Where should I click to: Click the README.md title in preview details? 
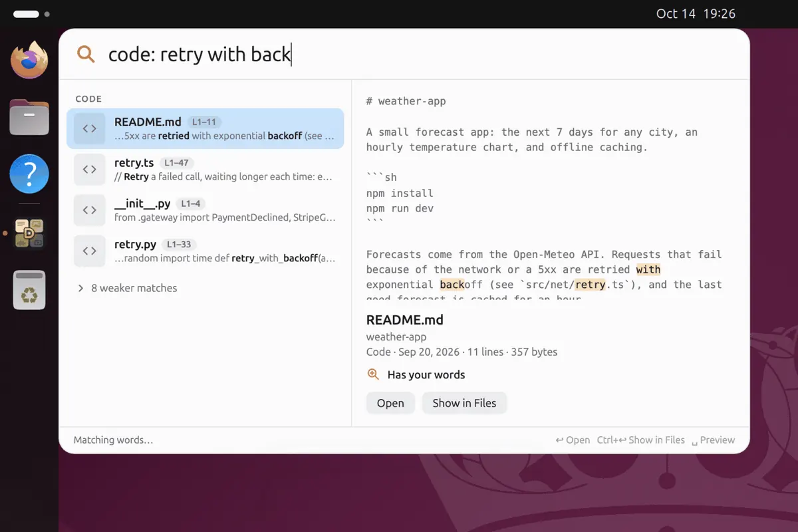tap(404, 320)
